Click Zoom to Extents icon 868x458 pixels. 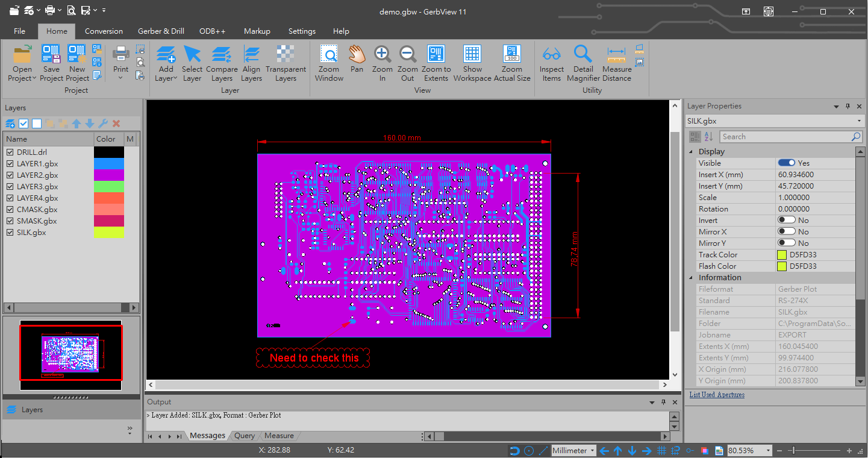(436, 63)
